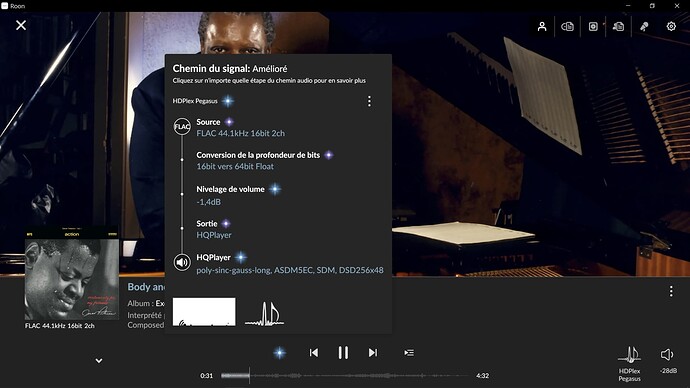Toggle the signal path star button
The image size is (690, 388).
click(x=279, y=353)
